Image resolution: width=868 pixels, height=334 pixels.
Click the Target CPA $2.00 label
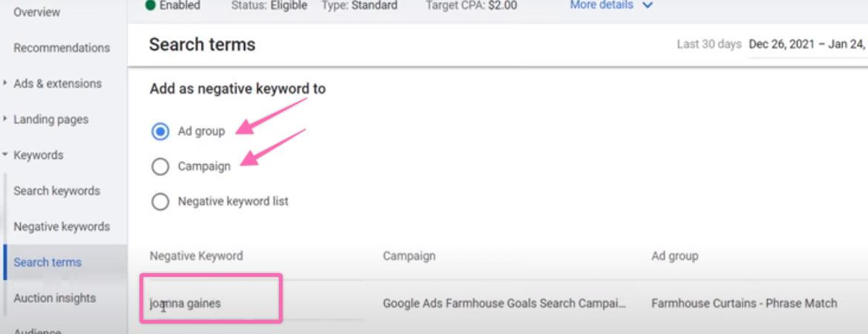(x=471, y=6)
